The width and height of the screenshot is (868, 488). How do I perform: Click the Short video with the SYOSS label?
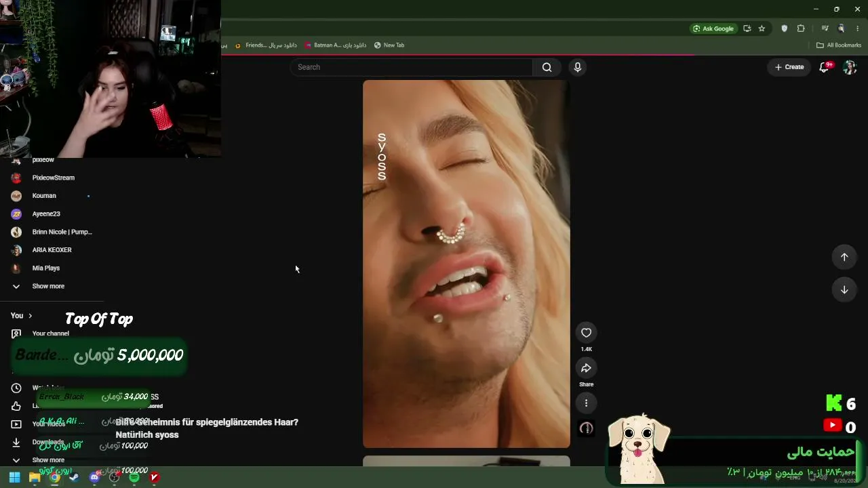click(467, 264)
